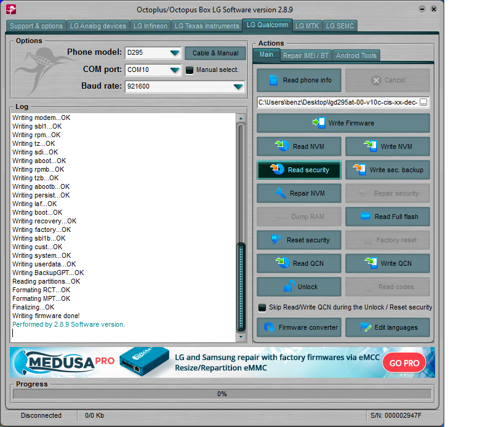
Task: Click the Medusa box device image
Action: click(144, 361)
